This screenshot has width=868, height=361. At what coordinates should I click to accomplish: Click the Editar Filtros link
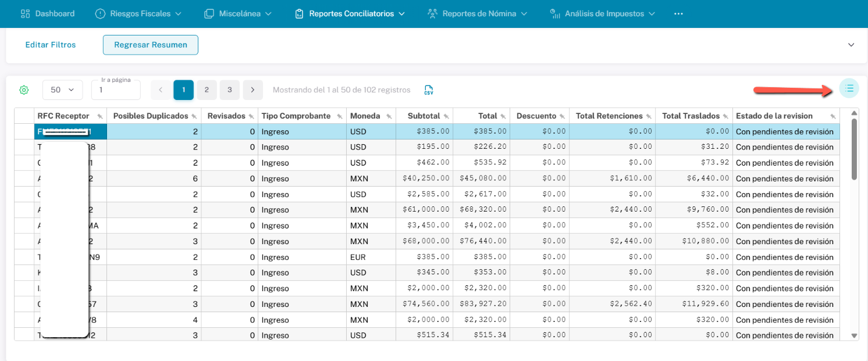pos(51,45)
